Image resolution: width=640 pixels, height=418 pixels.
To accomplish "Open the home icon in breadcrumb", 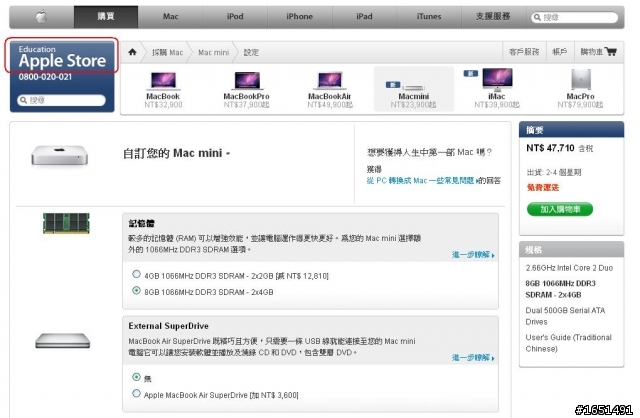I will [x=132, y=52].
